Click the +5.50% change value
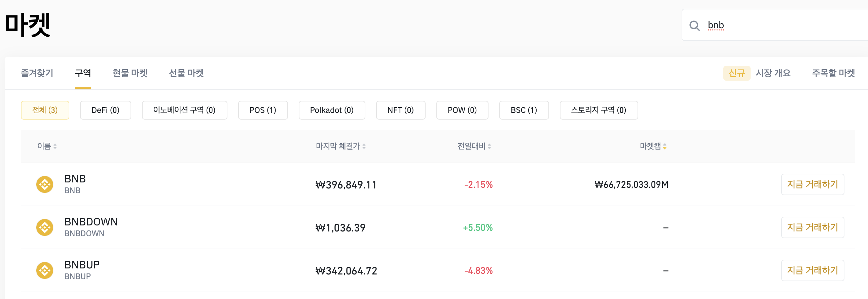868x299 pixels. (478, 228)
